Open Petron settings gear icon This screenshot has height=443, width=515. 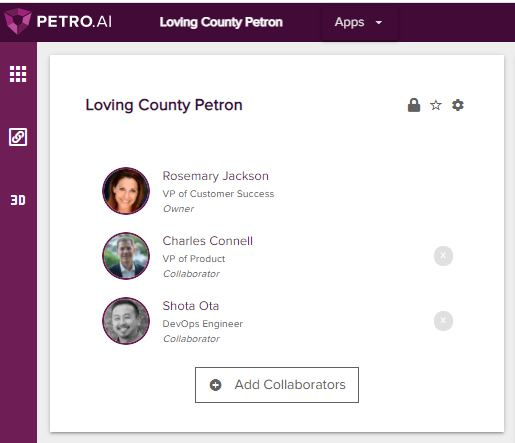coord(458,105)
